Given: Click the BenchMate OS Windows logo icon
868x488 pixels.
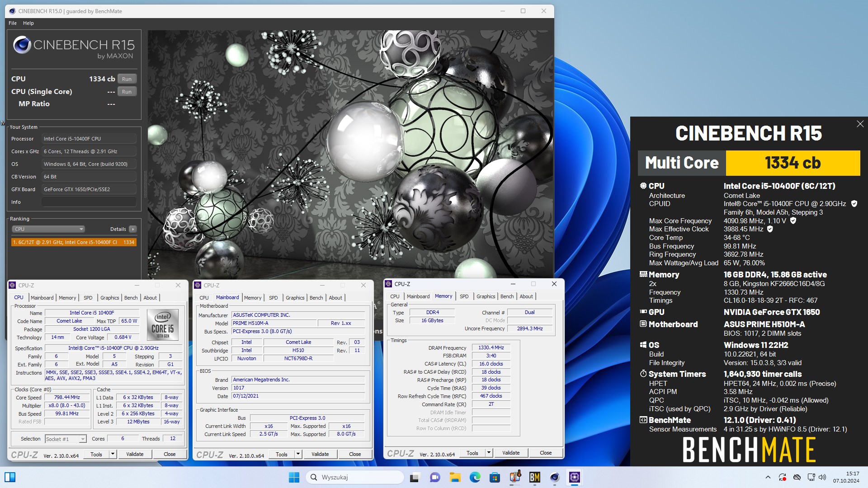Looking at the screenshot, I should (643, 344).
